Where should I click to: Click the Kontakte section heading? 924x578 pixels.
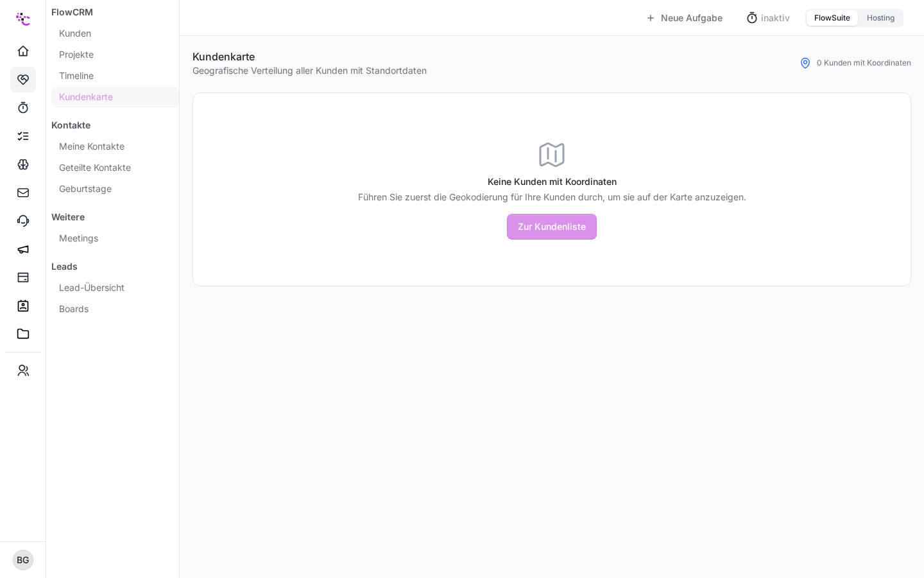(x=71, y=125)
